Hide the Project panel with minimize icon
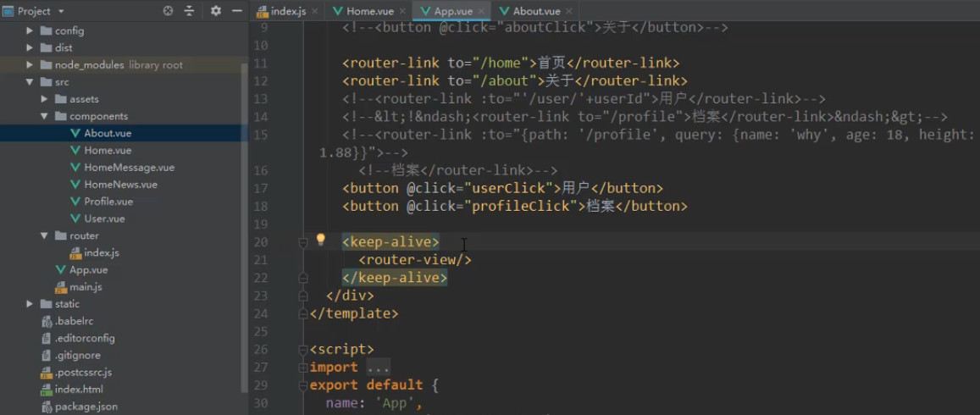980x415 pixels. [237, 11]
